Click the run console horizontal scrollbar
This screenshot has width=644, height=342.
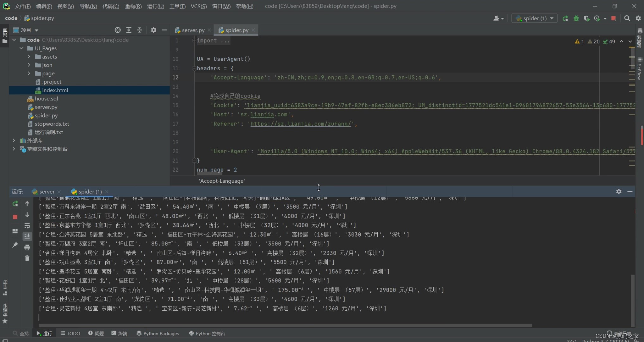[285, 325]
